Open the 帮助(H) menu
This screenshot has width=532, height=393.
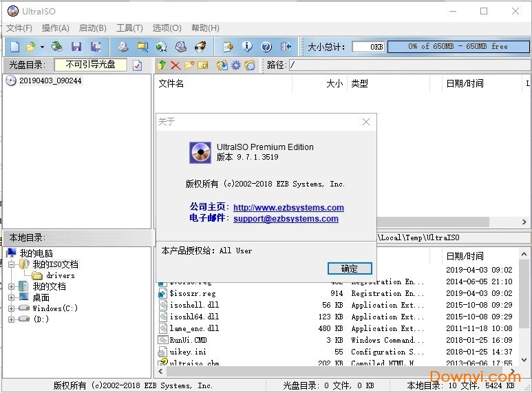tap(205, 28)
